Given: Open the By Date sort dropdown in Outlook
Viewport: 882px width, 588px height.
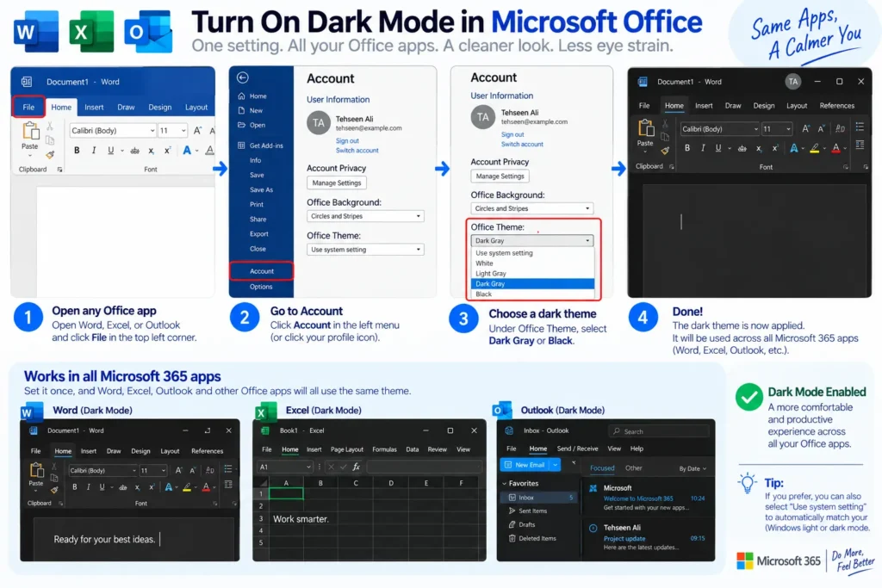Looking at the screenshot, I should coord(693,468).
